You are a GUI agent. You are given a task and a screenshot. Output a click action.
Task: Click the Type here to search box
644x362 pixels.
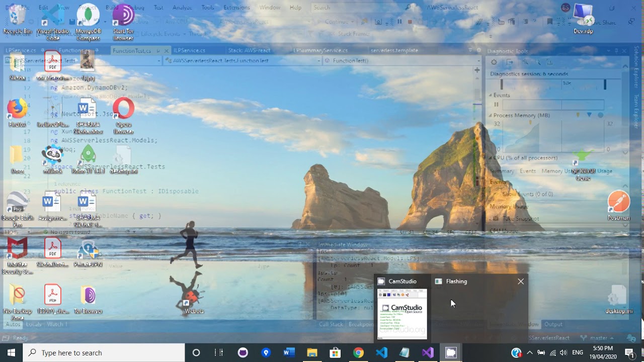tap(104, 352)
